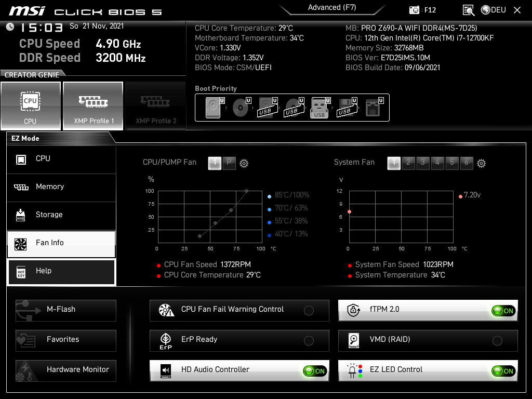Image resolution: width=532 pixels, height=399 pixels.
Task: Click the fTPM shield lock icon
Action: coord(353,310)
